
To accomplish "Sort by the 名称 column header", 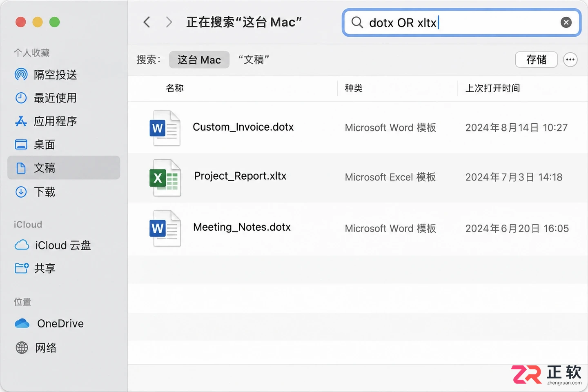I will (175, 88).
